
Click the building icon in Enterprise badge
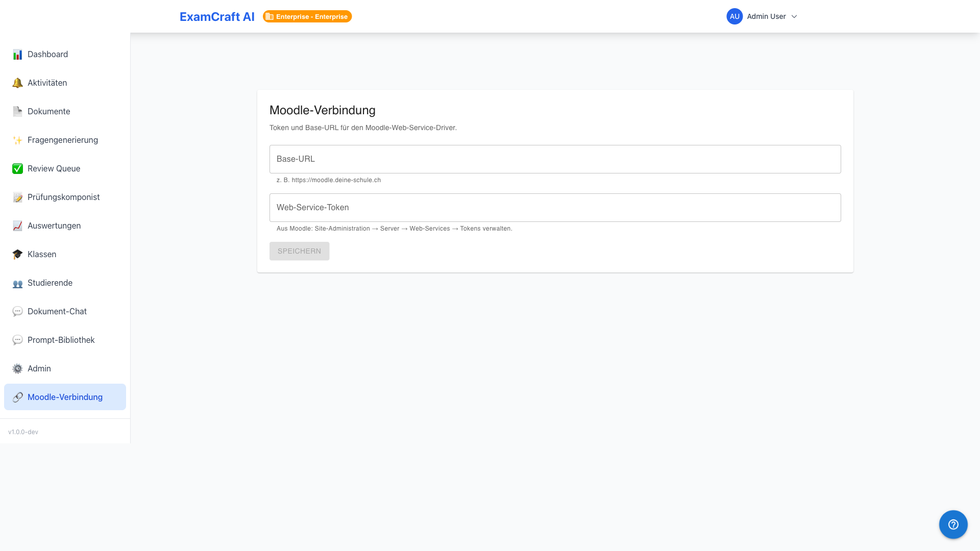pos(269,17)
